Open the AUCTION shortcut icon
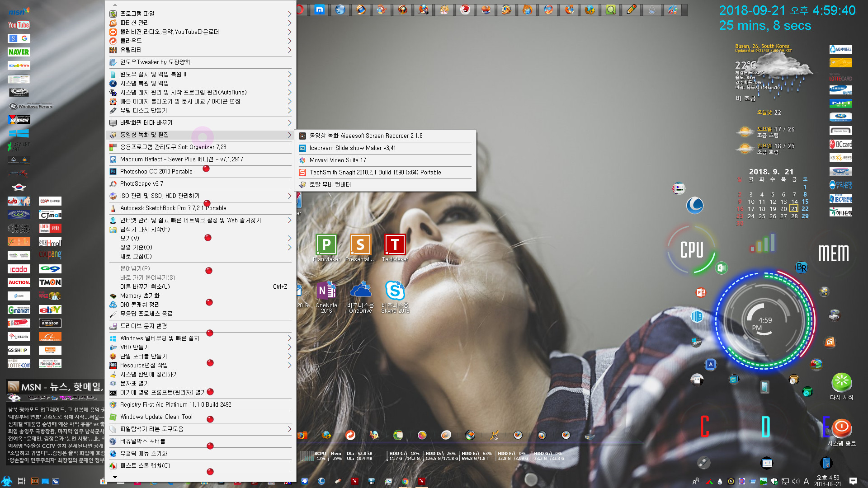 point(19,282)
